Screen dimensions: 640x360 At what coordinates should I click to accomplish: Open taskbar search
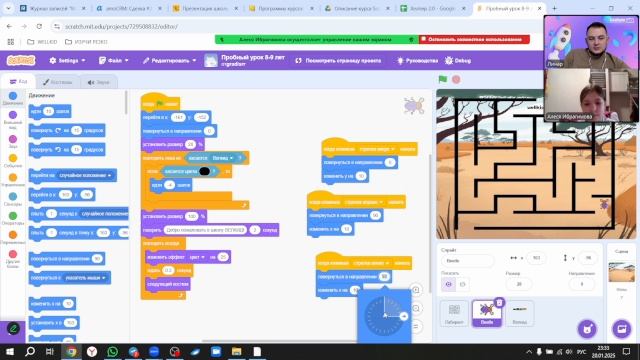(30, 351)
